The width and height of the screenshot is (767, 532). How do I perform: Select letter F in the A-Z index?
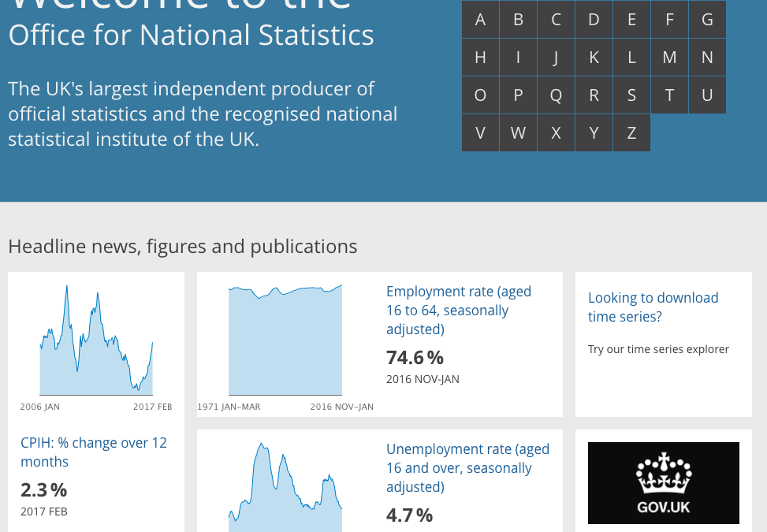pos(670,19)
